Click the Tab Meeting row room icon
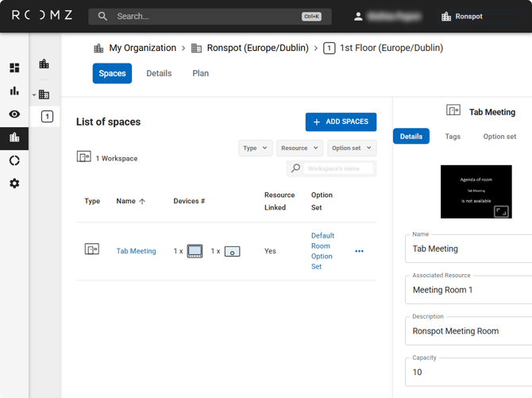This screenshot has height=398, width=532. coord(91,249)
